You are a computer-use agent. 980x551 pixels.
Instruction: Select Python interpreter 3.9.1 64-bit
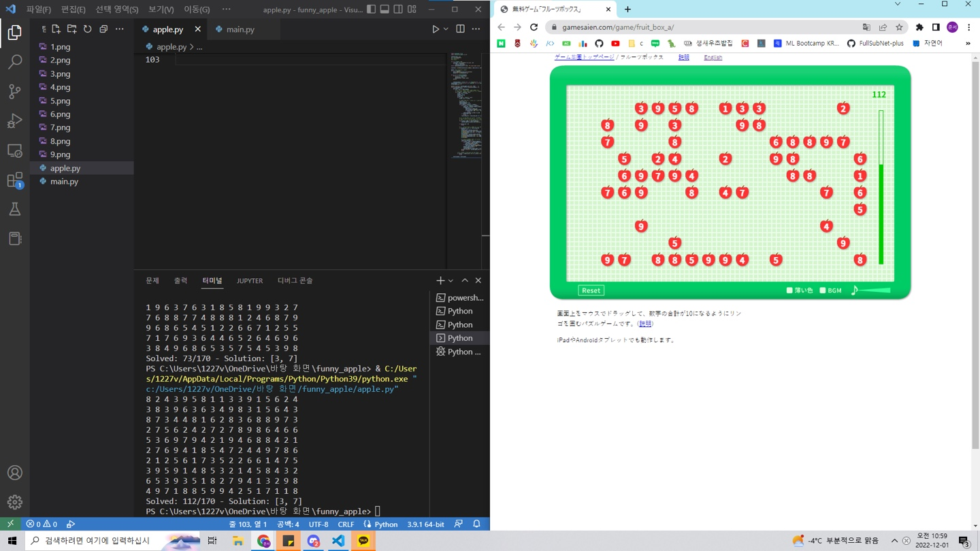click(425, 524)
